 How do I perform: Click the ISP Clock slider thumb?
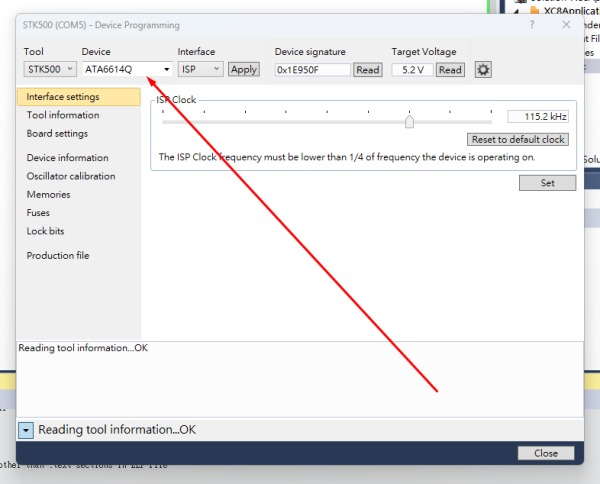(x=409, y=122)
